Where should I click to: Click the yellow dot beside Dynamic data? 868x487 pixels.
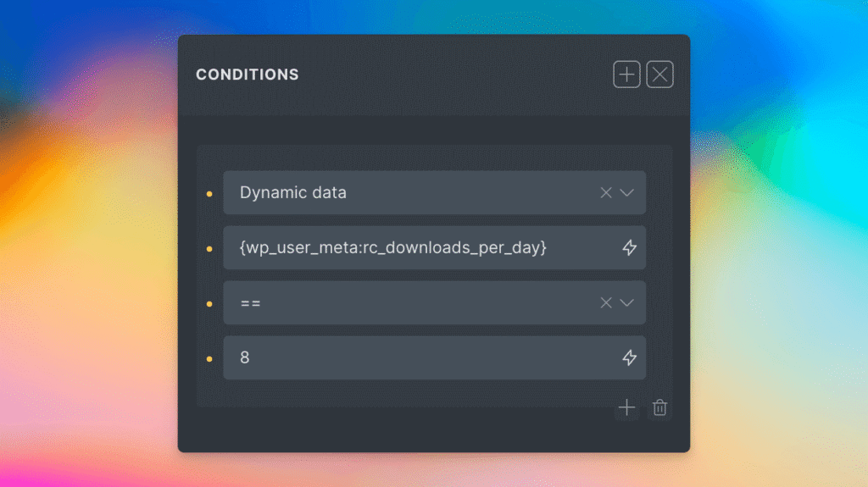click(x=209, y=194)
